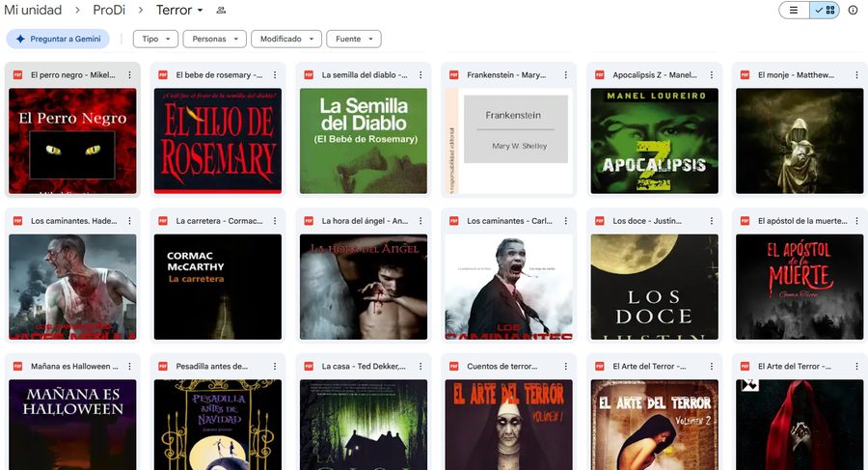The image size is (868, 470).
Task: Open more options for Pesadilla antes de file
Action: 275,367
